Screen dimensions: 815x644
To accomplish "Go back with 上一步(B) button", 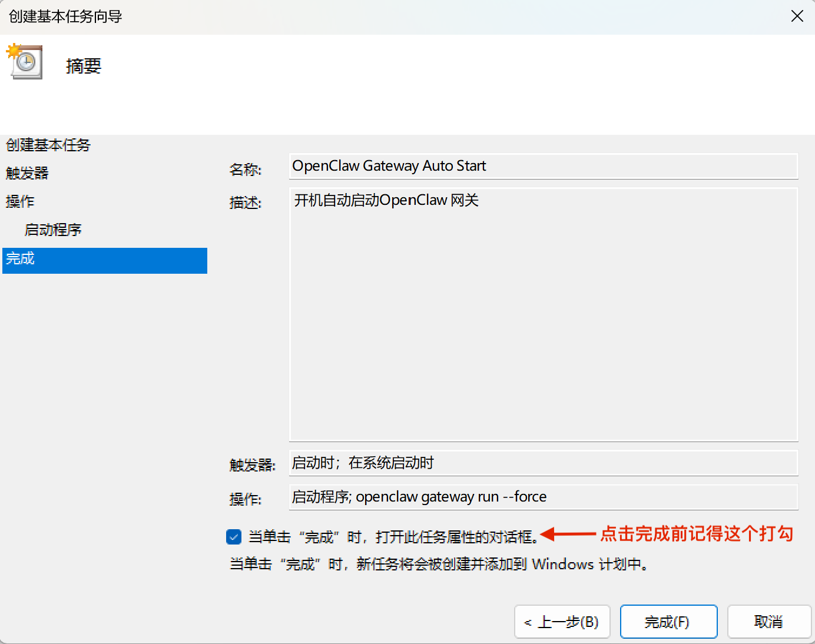I will click(x=562, y=622).
